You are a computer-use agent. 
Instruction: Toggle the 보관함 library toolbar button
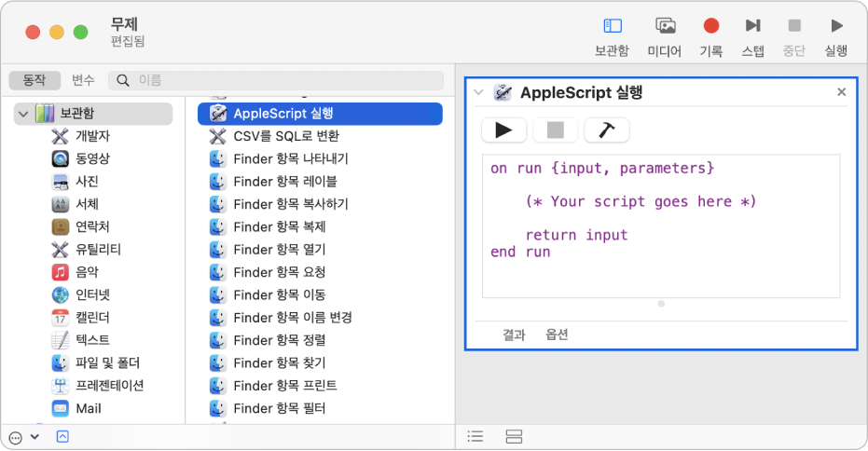[x=612, y=36]
